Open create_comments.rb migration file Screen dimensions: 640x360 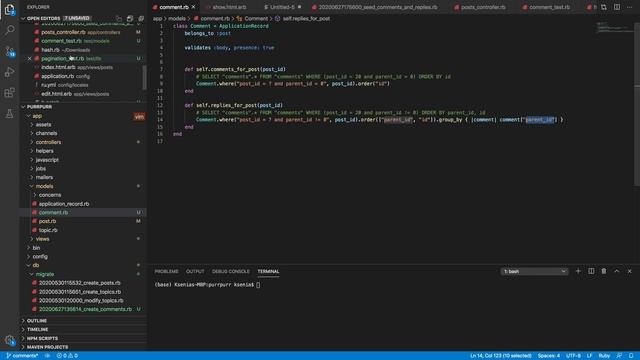click(x=85, y=309)
